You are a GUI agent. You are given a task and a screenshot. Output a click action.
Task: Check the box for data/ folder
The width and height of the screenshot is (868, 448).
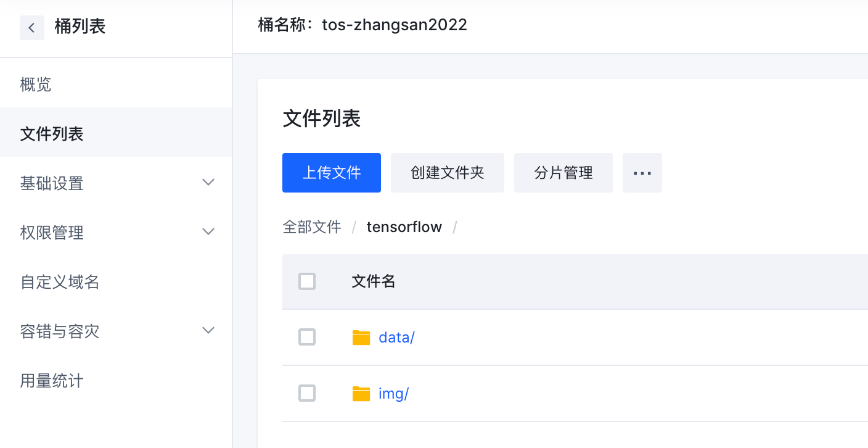(307, 338)
